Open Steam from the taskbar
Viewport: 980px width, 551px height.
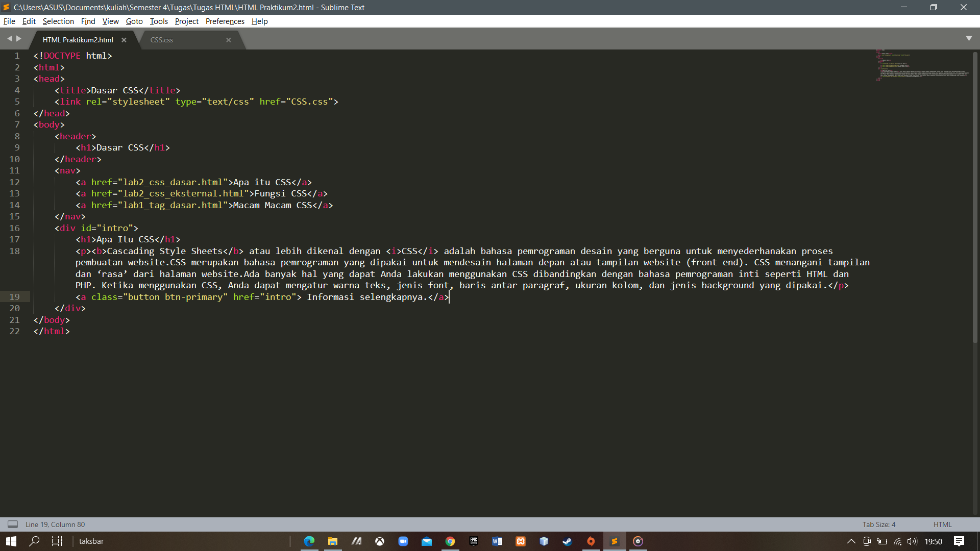click(x=568, y=541)
